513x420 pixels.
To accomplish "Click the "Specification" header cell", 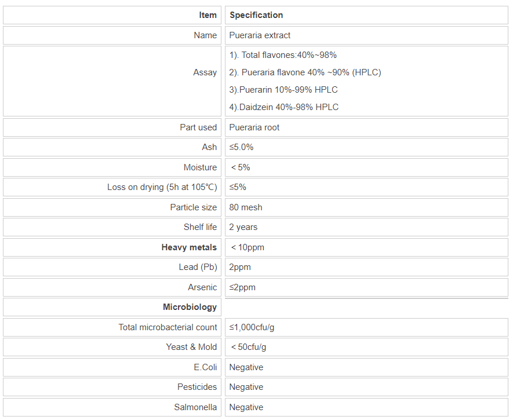I will [256, 15].
